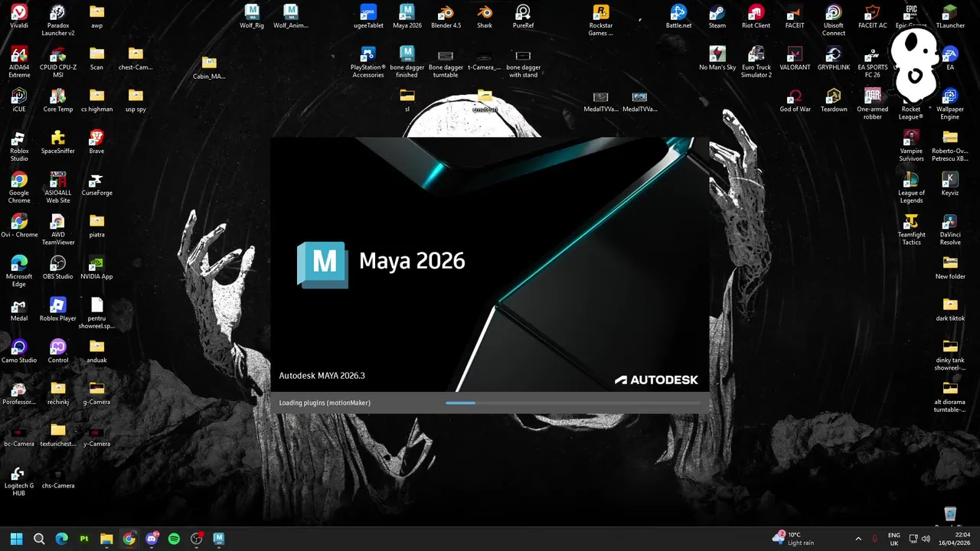The height and width of the screenshot is (551, 980).
Task: Click the Maya splash loading progress bar
Action: 573,403
